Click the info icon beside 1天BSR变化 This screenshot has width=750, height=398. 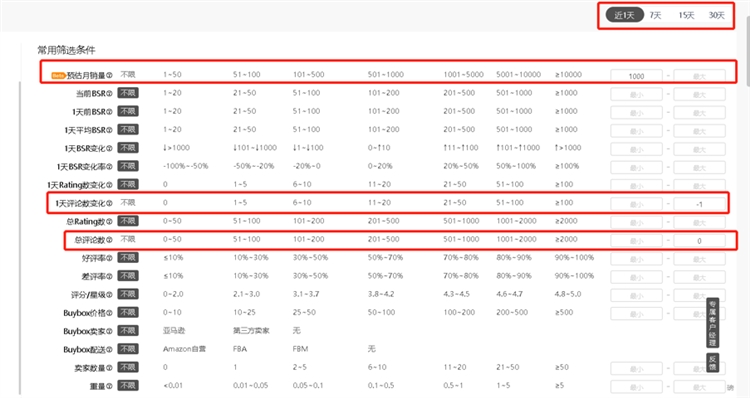109,148
